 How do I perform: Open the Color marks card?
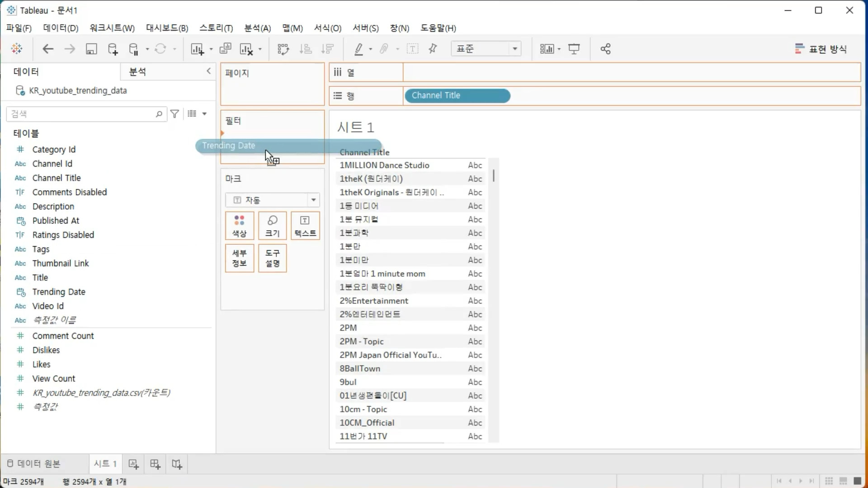click(x=240, y=225)
